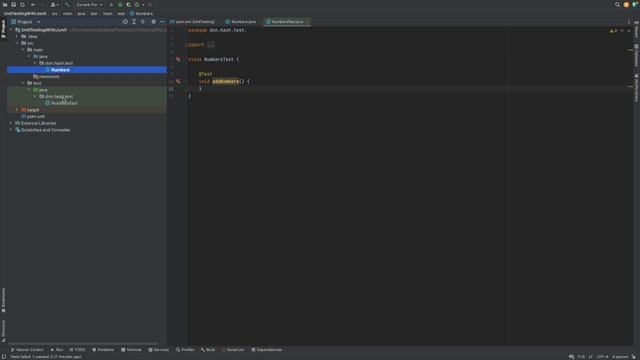Collapse the UnitTestingWithJunit project root
This screenshot has width=640, height=360.
(11, 30)
